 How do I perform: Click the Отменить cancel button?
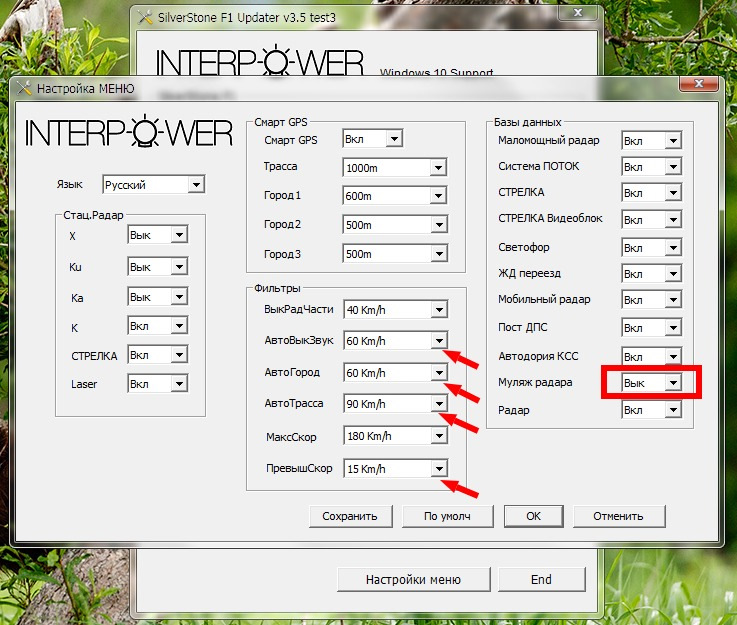[x=619, y=516]
